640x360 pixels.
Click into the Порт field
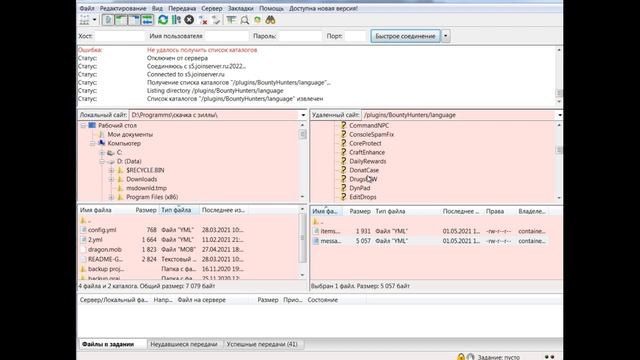pos(355,36)
